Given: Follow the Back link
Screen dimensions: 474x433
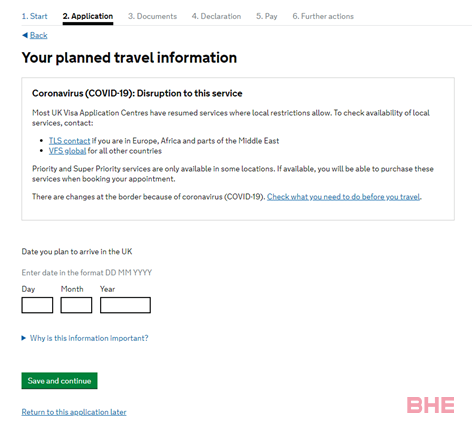Looking at the screenshot, I should click(x=39, y=35).
